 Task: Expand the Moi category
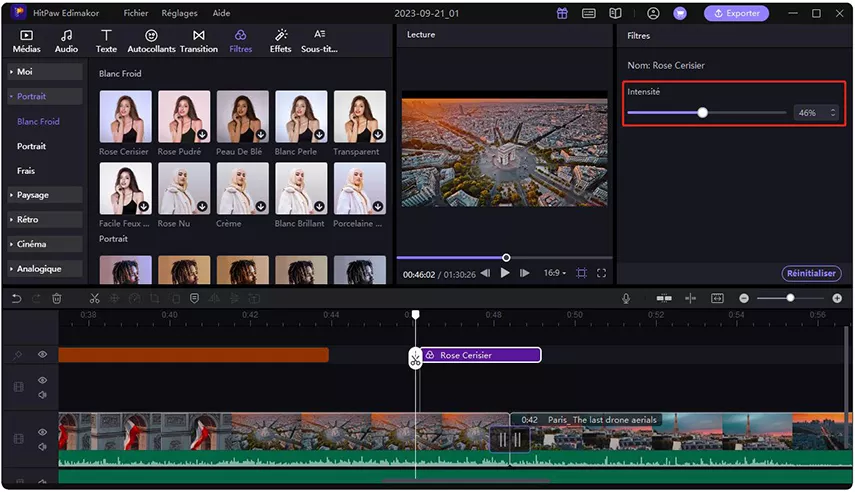point(45,72)
